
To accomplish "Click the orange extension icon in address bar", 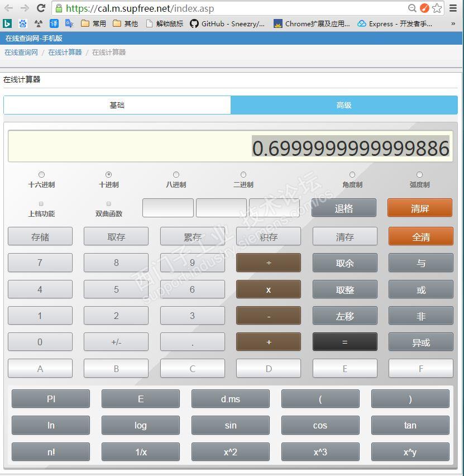I will pyautogui.click(x=424, y=8).
